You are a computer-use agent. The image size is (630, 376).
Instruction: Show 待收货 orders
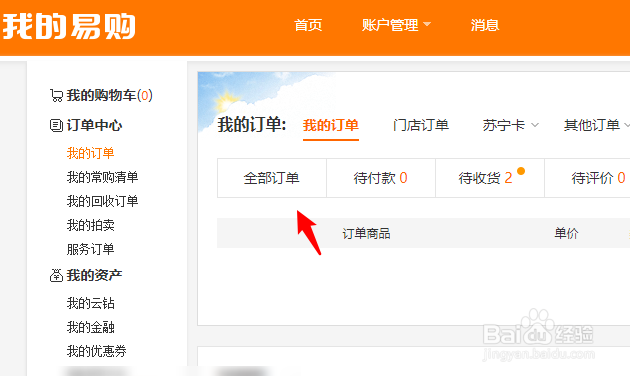490,178
